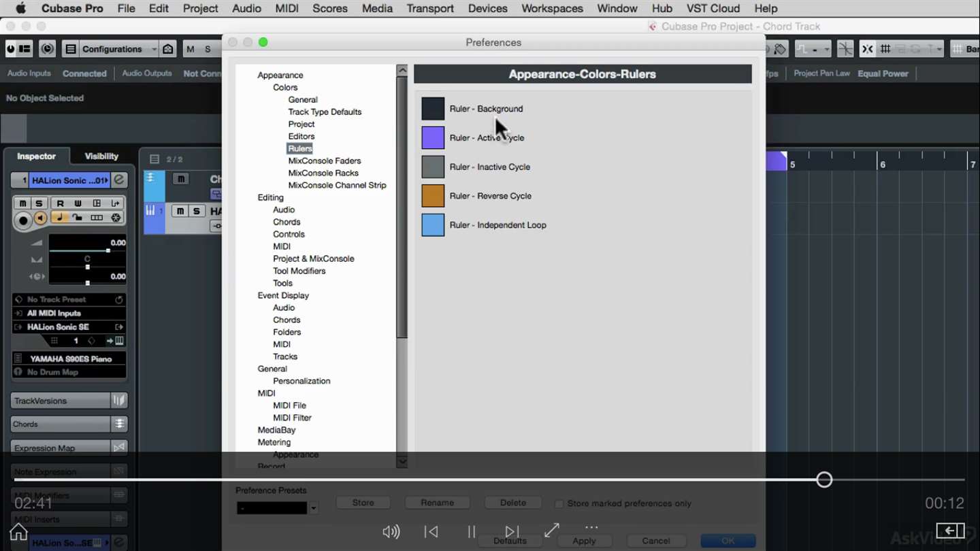
Task: Click the clock icon left of Configurations
Action: coord(47,49)
